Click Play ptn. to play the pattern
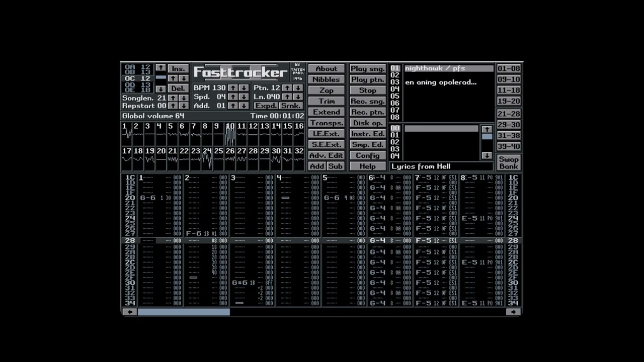Screen dimensions: 644x362 click(367, 79)
